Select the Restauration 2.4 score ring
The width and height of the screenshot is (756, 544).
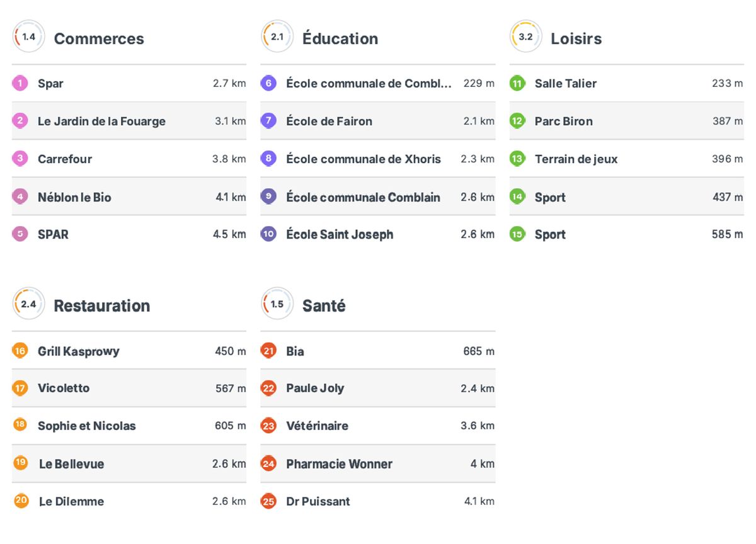(x=28, y=304)
